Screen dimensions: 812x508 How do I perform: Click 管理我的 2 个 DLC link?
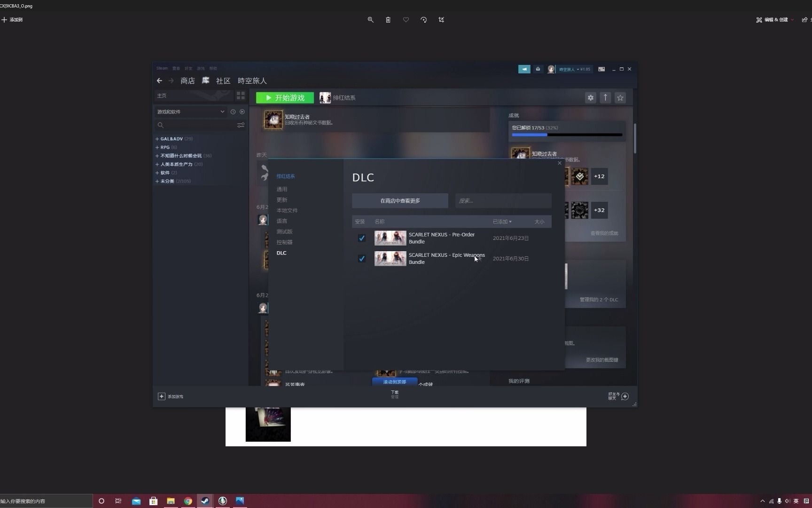click(x=599, y=300)
